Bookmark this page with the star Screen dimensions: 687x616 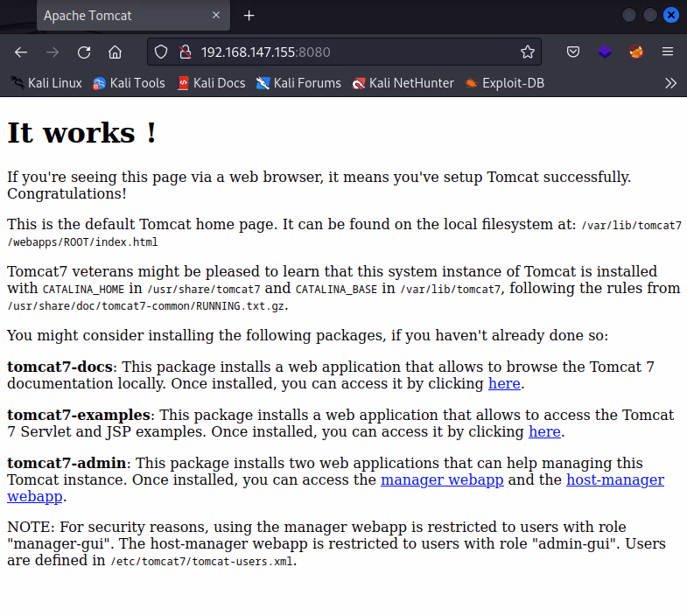pyautogui.click(x=527, y=52)
